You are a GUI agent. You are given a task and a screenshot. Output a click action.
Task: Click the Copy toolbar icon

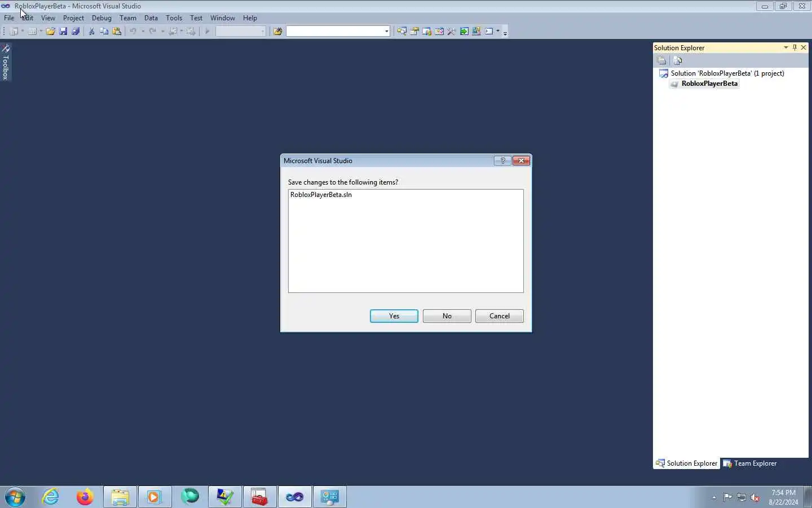coord(104,32)
